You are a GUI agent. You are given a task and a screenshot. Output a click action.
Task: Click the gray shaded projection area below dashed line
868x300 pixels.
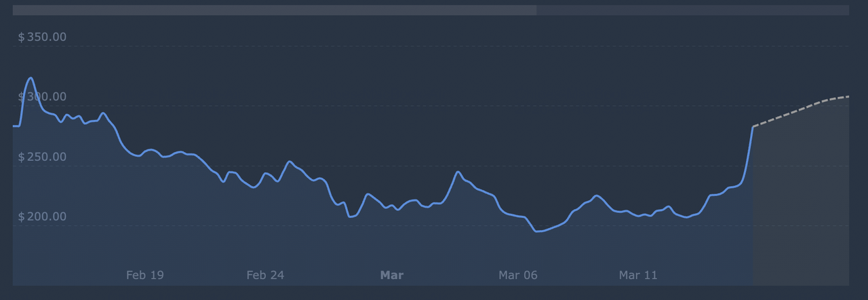pyautogui.click(x=800, y=204)
